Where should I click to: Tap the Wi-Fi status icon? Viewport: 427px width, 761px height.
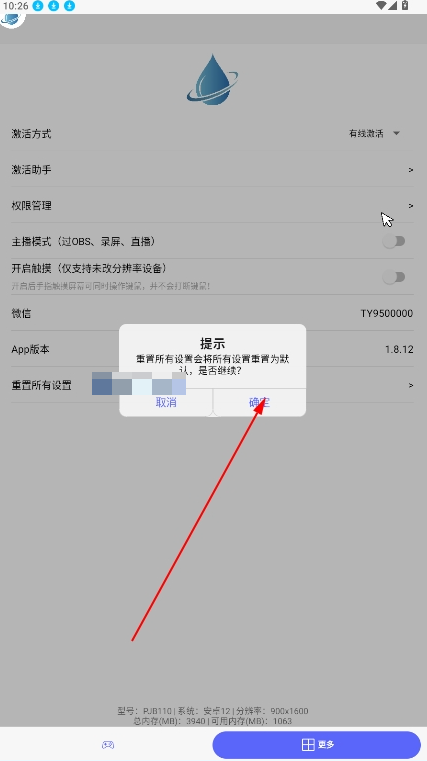[381, 6]
